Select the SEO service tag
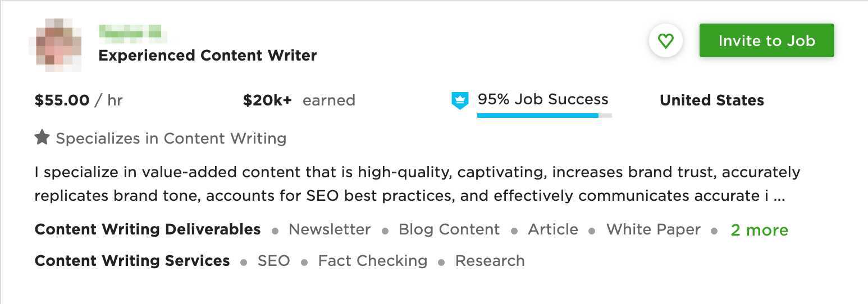The image size is (868, 304). coord(274,261)
